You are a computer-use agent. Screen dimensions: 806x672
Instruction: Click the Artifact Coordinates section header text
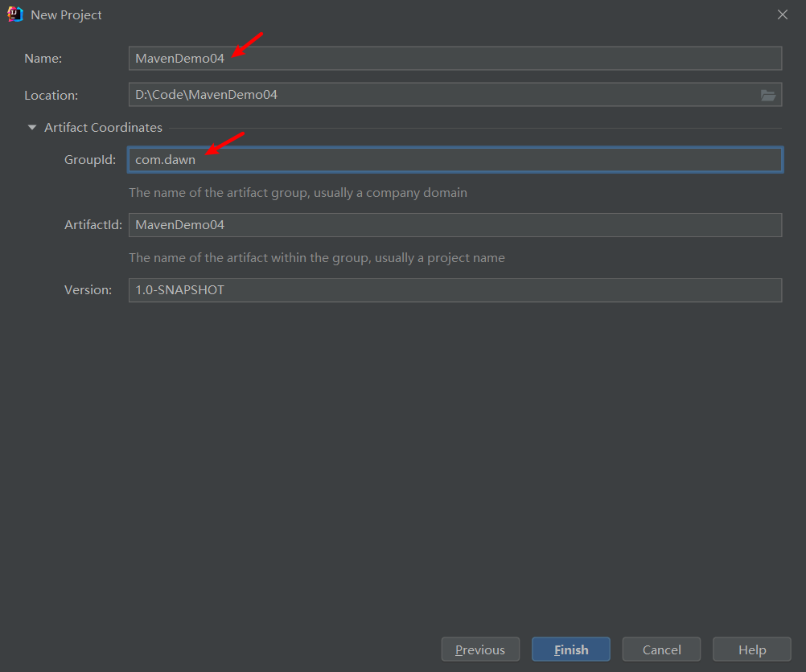[103, 128]
